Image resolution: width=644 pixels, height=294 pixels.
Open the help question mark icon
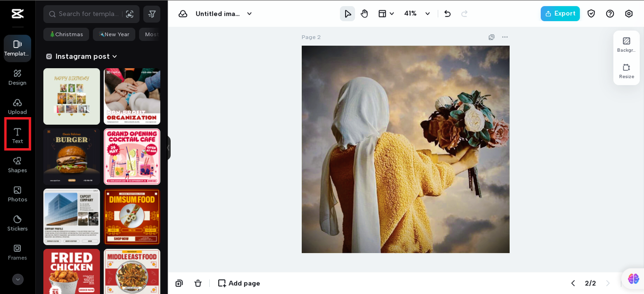point(610,14)
